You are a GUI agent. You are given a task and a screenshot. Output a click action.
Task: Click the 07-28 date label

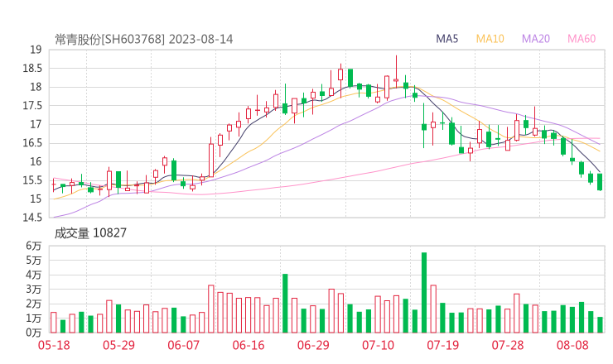[508, 345]
